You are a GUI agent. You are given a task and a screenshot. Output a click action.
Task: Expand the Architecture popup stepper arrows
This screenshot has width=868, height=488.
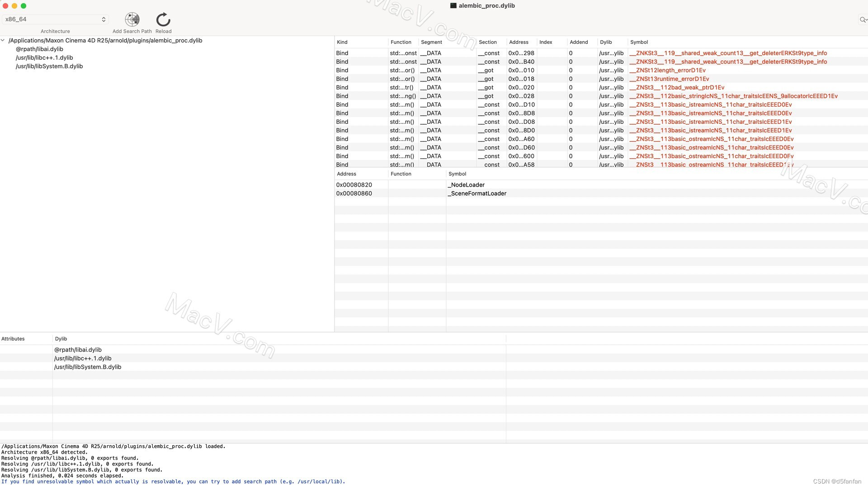tap(103, 19)
